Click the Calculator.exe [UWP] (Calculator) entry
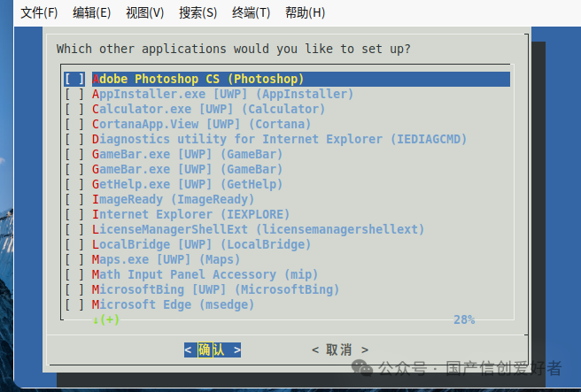The height and width of the screenshot is (392, 581). click(x=208, y=109)
